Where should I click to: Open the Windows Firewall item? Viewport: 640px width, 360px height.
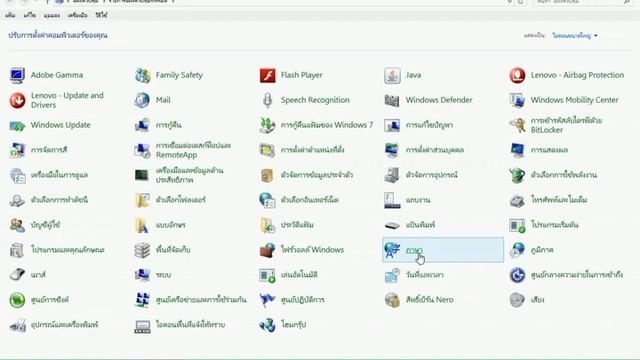click(312, 250)
